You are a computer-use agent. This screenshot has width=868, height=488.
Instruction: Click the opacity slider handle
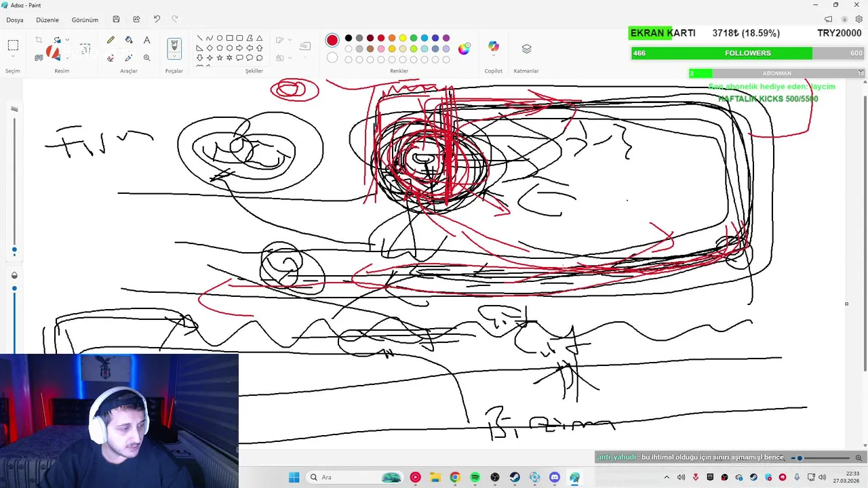coord(14,288)
